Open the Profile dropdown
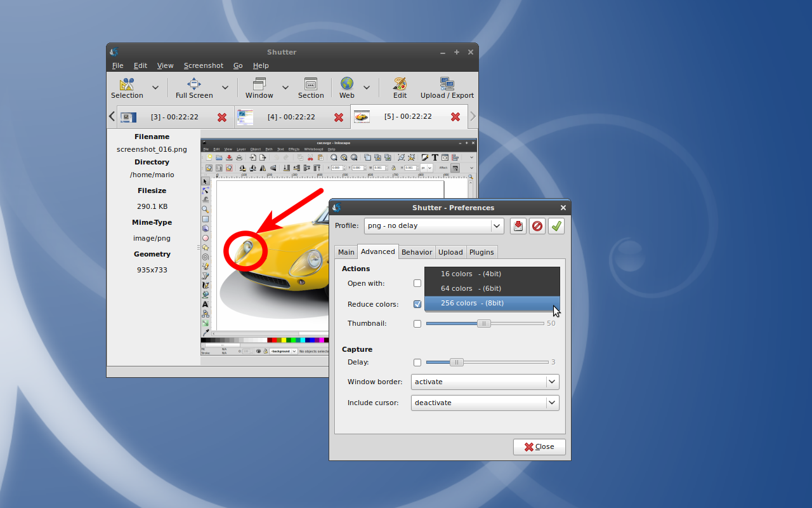The width and height of the screenshot is (812, 508). (x=434, y=226)
